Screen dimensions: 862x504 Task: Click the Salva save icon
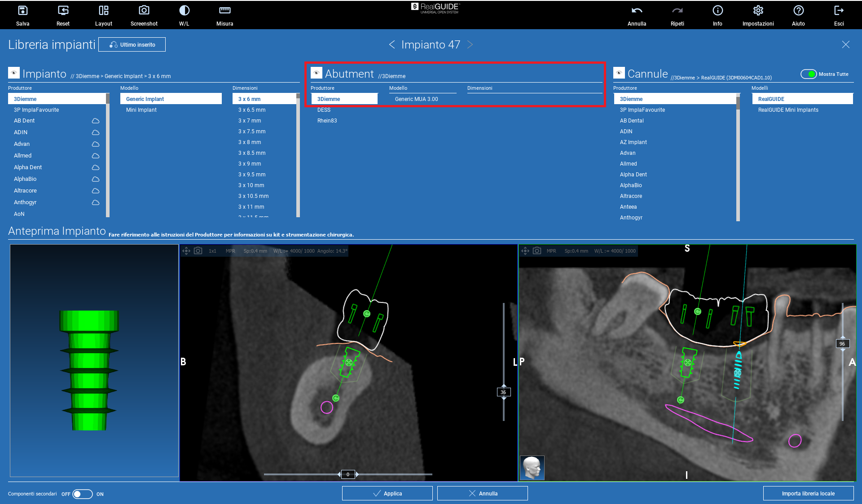(22, 11)
